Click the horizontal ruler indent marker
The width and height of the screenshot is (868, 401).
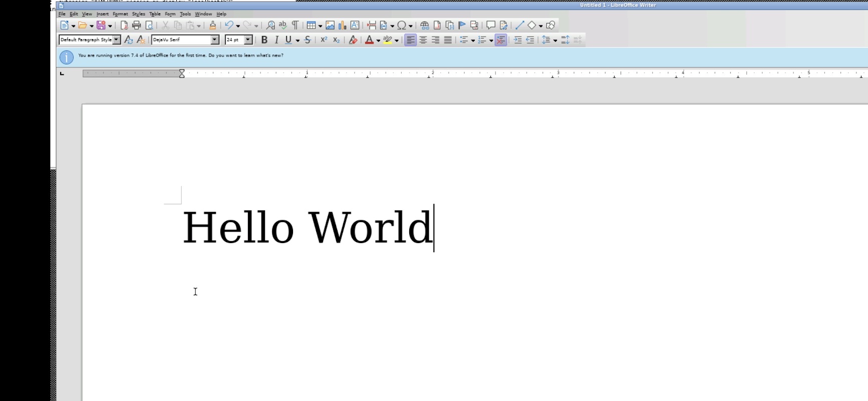point(182,74)
